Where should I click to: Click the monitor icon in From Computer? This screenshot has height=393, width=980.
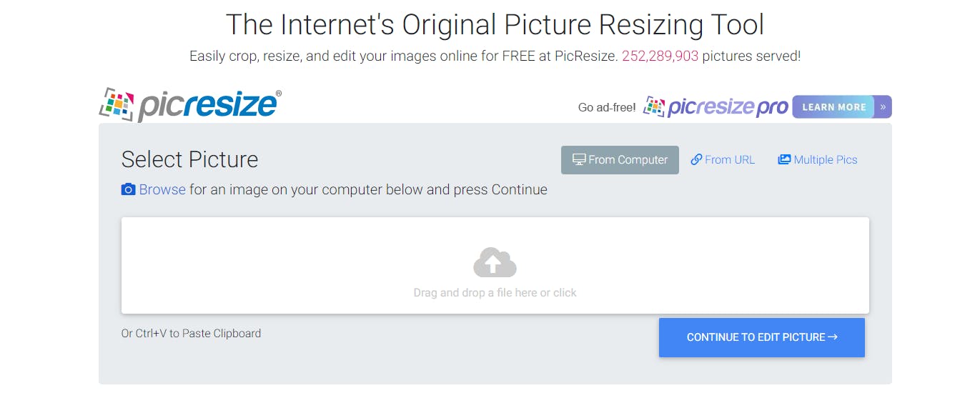pos(579,160)
